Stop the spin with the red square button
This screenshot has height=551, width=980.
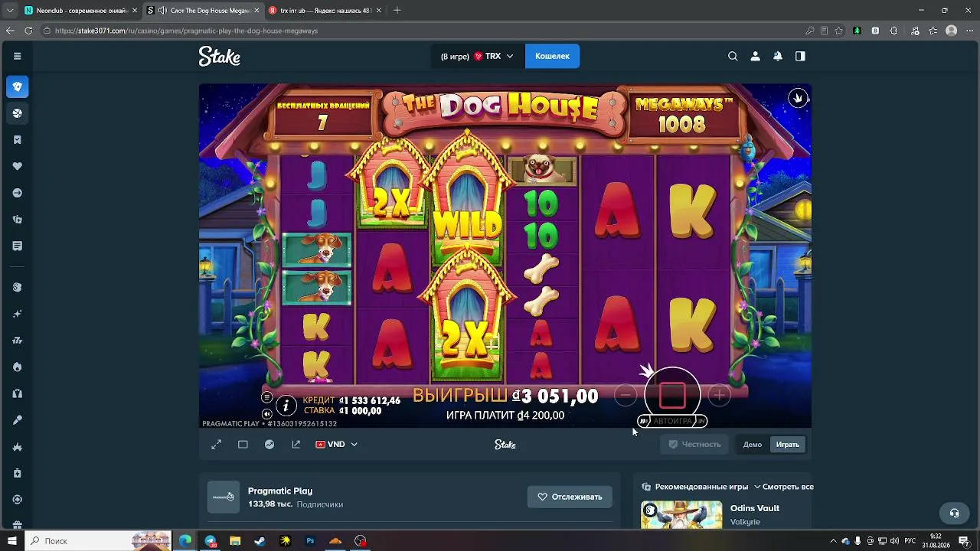(672, 396)
